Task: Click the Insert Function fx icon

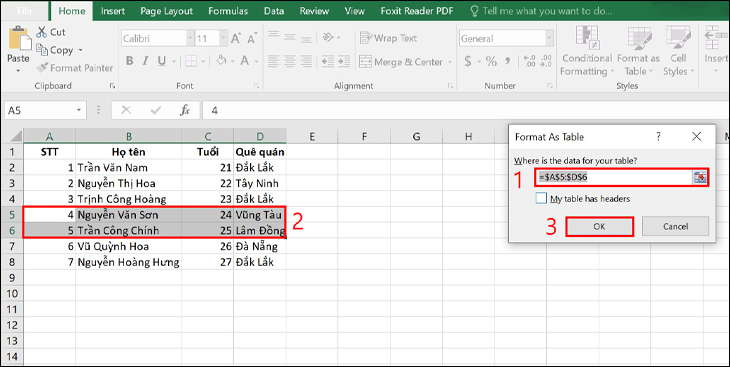Action: click(185, 110)
